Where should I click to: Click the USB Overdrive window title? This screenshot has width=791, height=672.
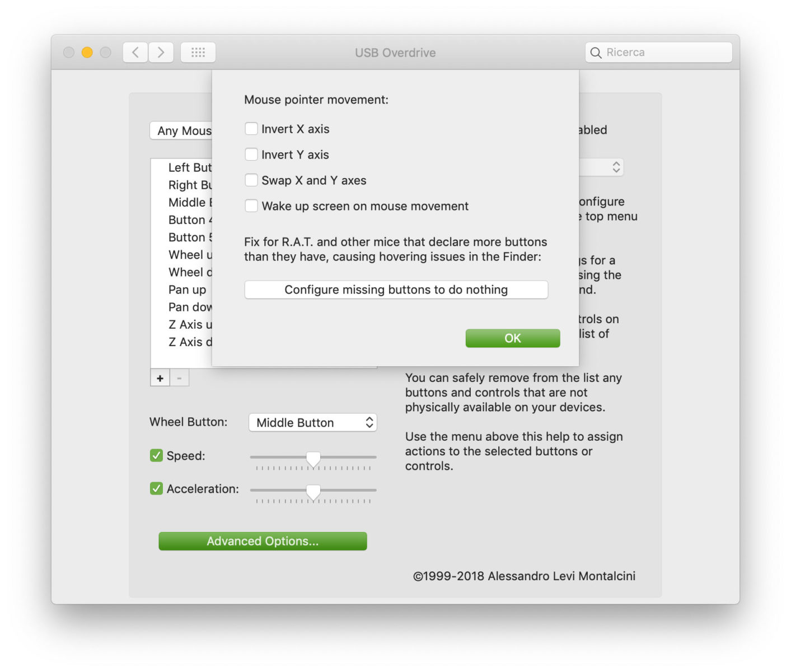pyautogui.click(x=395, y=53)
